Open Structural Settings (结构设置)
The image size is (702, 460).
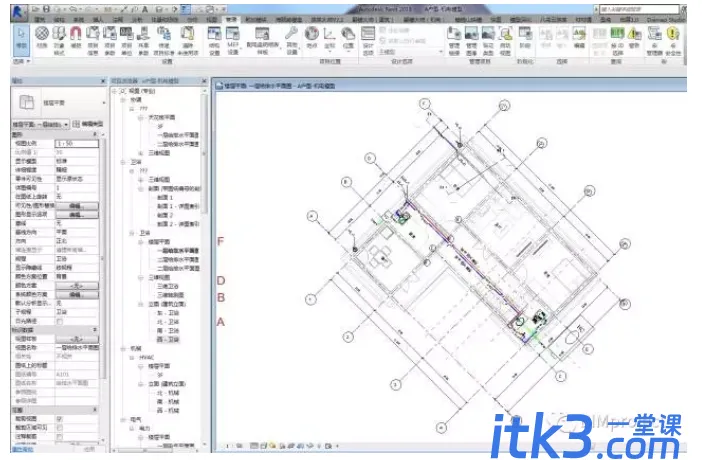click(214, 39)
